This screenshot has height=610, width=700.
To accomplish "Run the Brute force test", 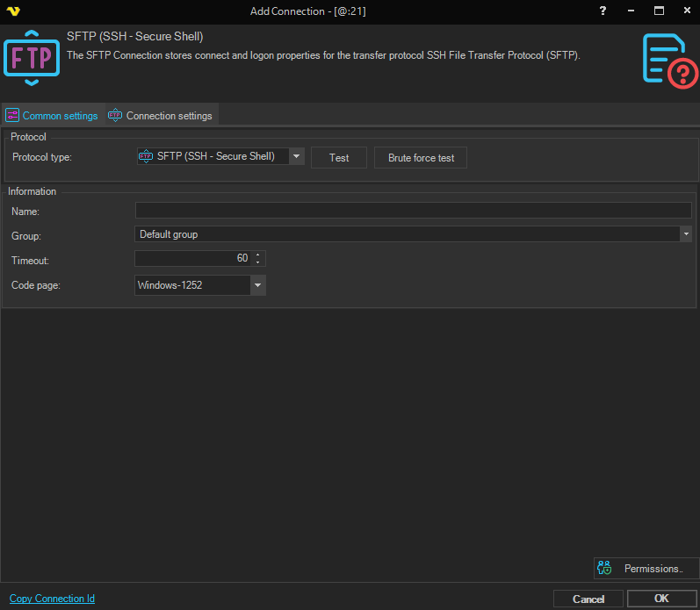I will coord(421,158).
